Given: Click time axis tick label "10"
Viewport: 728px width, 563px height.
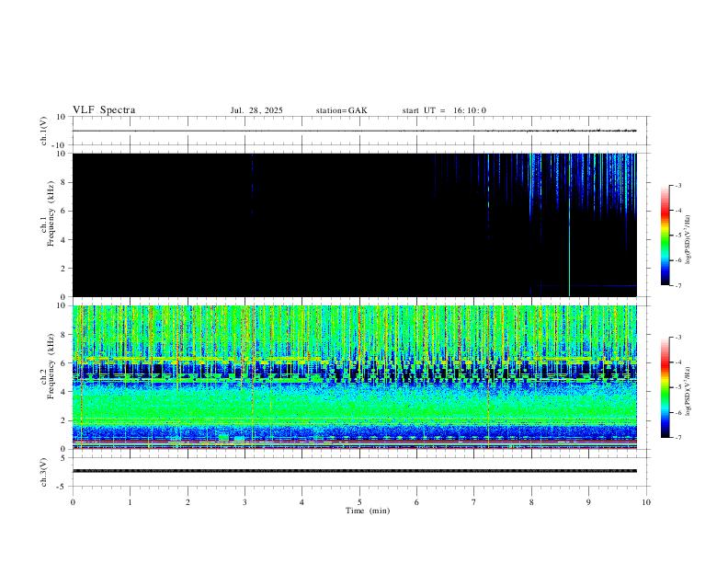Looking at the screenshot, I should tap(646, 502).
